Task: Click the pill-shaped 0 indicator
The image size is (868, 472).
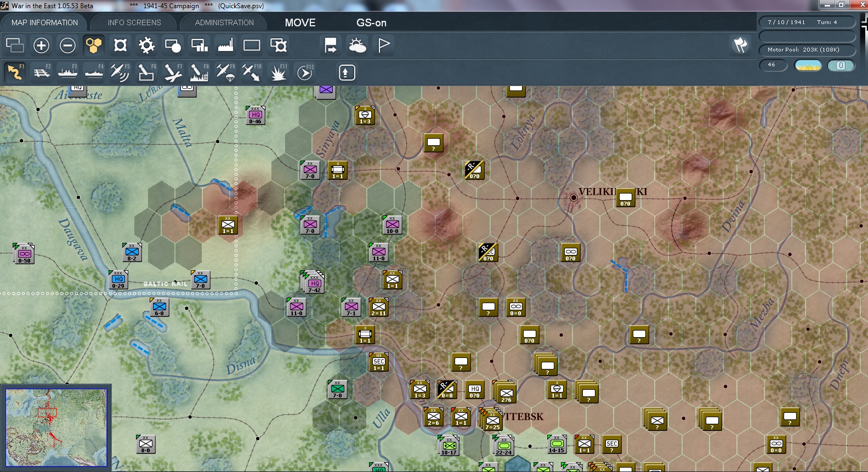Action: click(x=841, y=65)
